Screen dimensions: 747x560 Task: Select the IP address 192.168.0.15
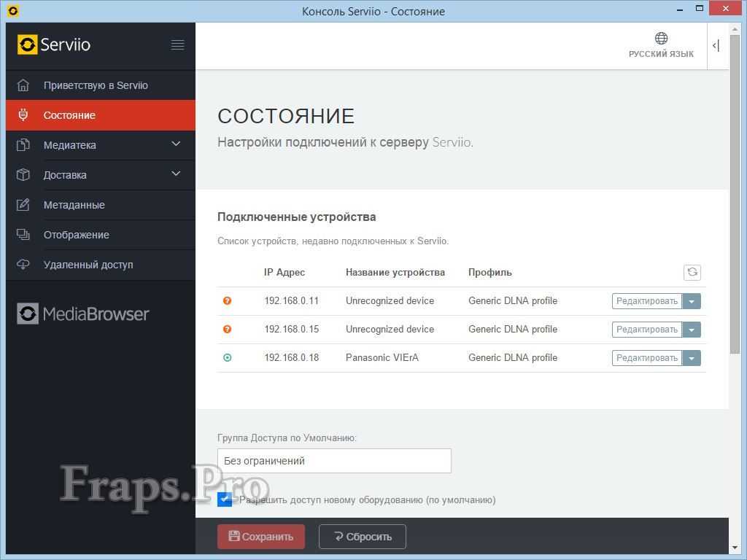[292, 329]
